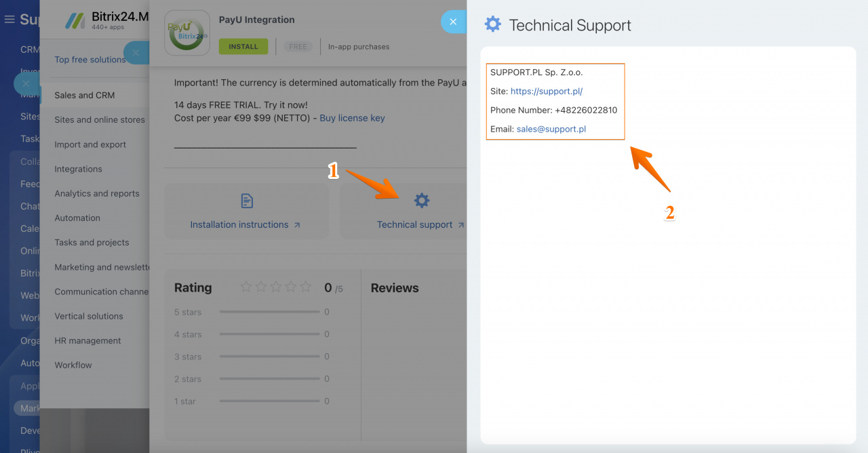The width and height of the screenshot is (868, 453).
Task: Click the 14 days FREE TRIAL text
Action: (241, 105)
